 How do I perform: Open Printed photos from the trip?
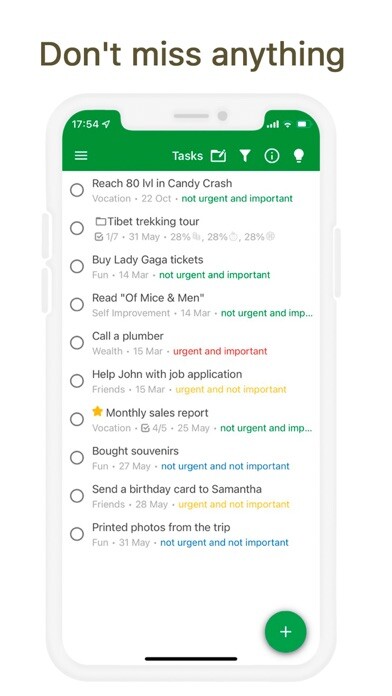pos(161,527)
